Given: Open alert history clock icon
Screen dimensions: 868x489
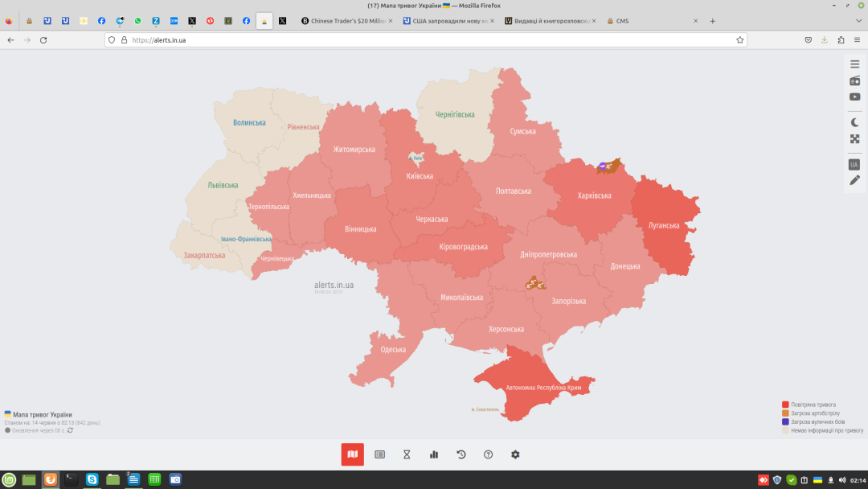Looking at the screenshot, I should (461, 454).
